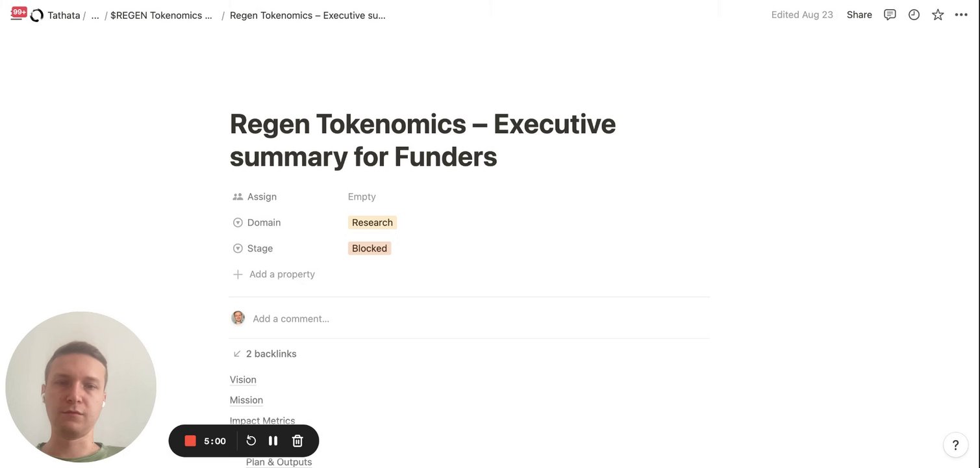Jump to the Vision section link
The image size is (980, 468).
click(x=243, y=380)
